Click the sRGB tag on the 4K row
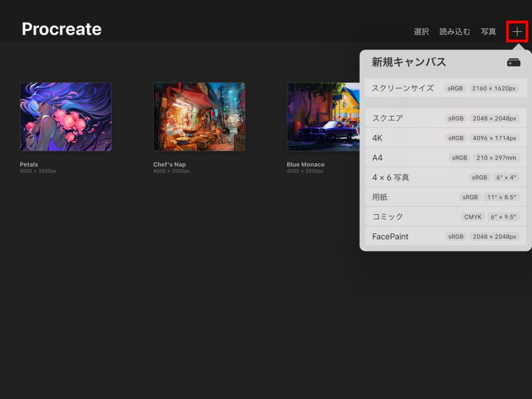Image resolution: width=532 pixels, height=399 pixels. coord(456,138)
